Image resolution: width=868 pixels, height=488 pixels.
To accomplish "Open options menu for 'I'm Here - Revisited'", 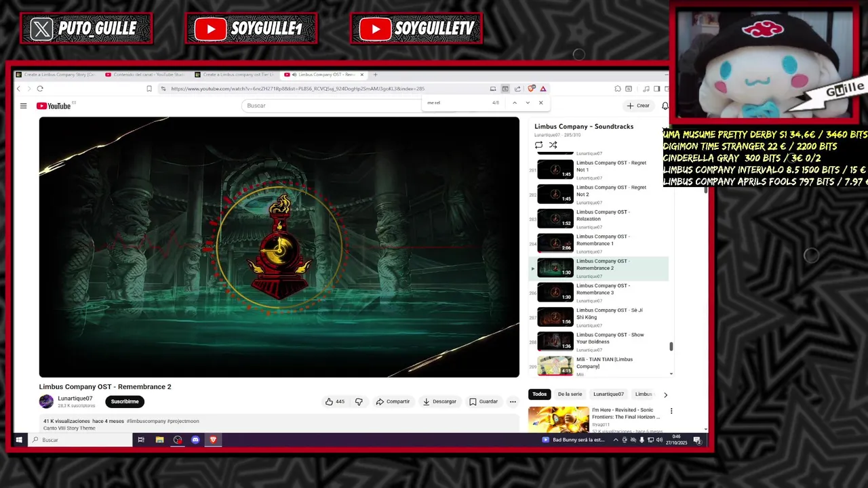I will coord(671,411).
